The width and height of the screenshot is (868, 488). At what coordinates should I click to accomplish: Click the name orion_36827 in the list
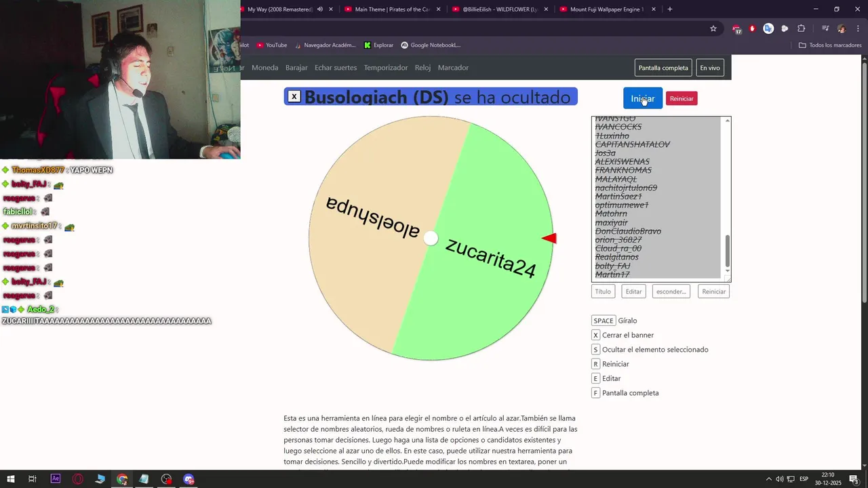point(618,240)
